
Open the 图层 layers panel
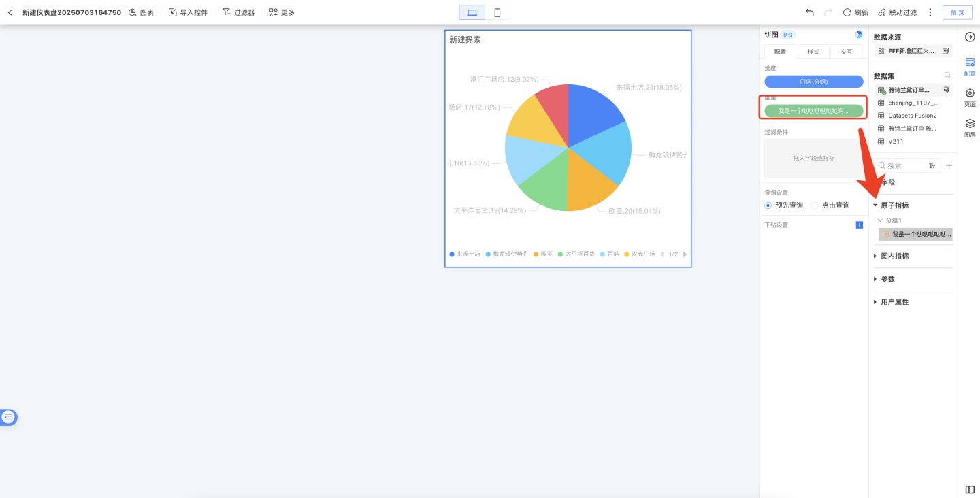970,127
